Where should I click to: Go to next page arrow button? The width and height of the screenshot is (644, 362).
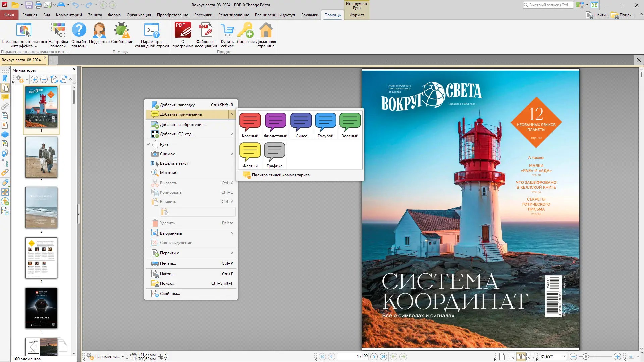click(x=374, y=357)
